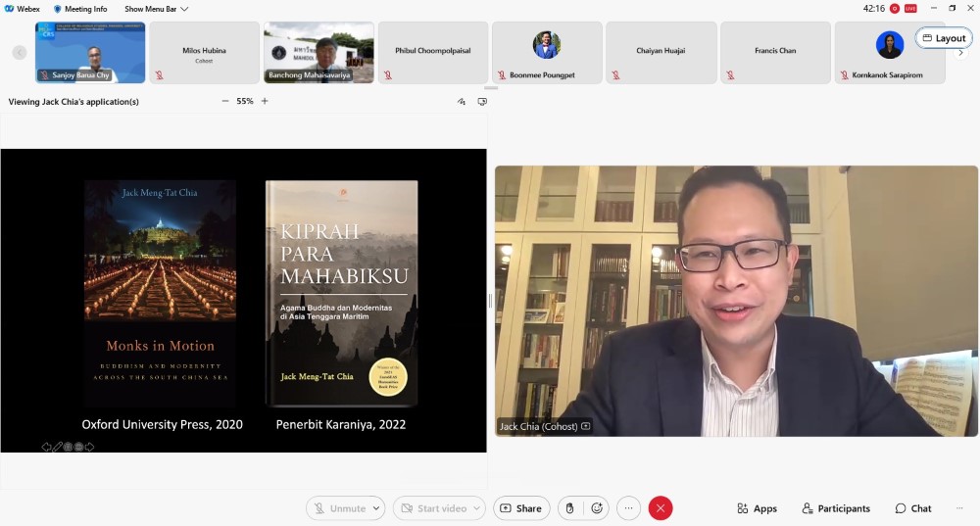The width and height of the screenshot is (980, 526).
Task: Expand the Show Menu Bar chevron
Action: [184, 9]
